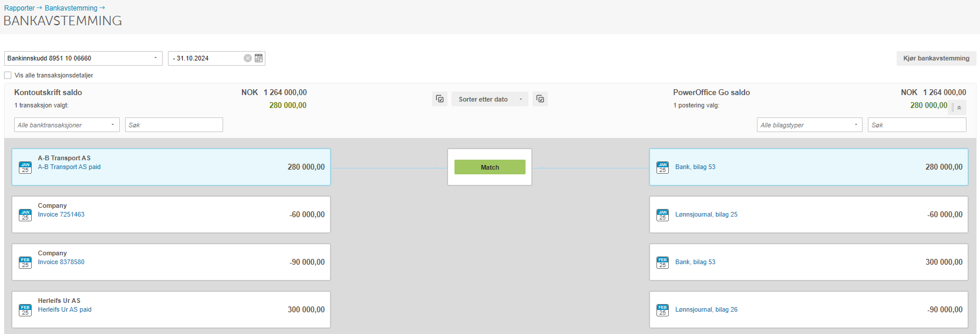
Task: Click the Rapporter breadcrumb link
Action: coord(19,8)
